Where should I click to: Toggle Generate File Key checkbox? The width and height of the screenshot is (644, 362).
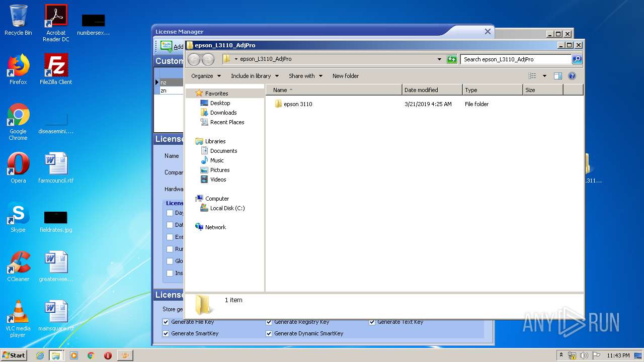(x=166, y=322)
